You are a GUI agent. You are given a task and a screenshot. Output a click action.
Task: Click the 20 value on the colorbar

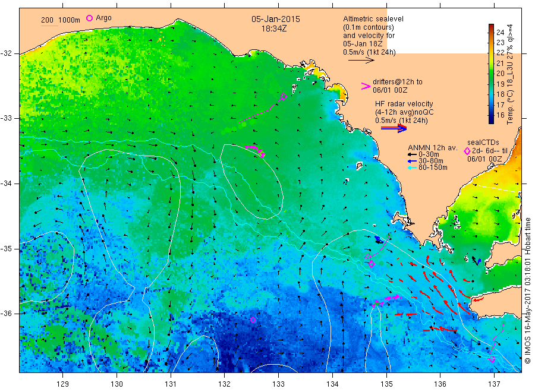tap(500, 74)
